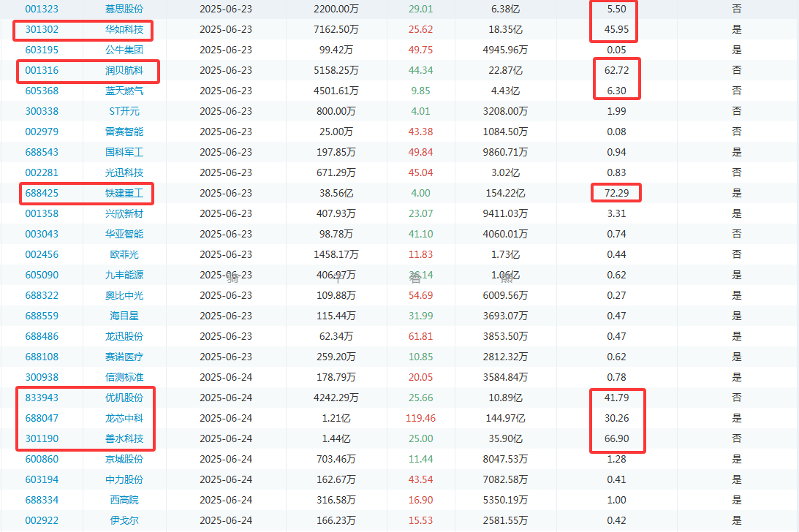Select stock code 688334
Screen dimensions: 799x532
click(42, 500)
